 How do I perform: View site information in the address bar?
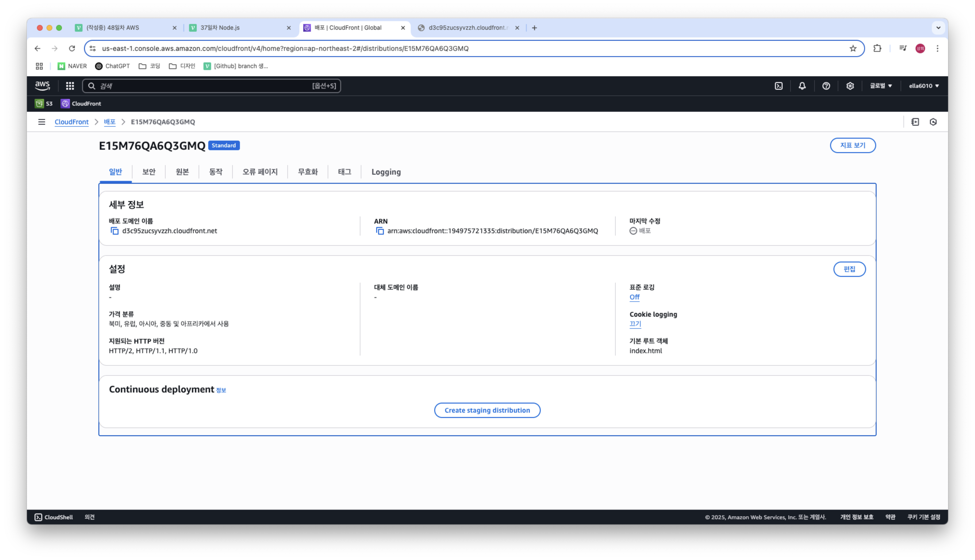[x=93, y=48]
